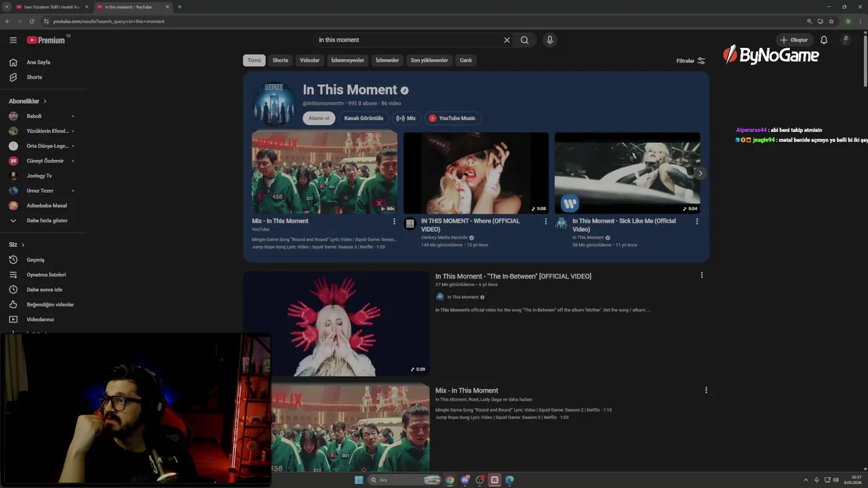868x488 pixels.
Task: Show hidden system tray icons
Action: click(806, 480)
